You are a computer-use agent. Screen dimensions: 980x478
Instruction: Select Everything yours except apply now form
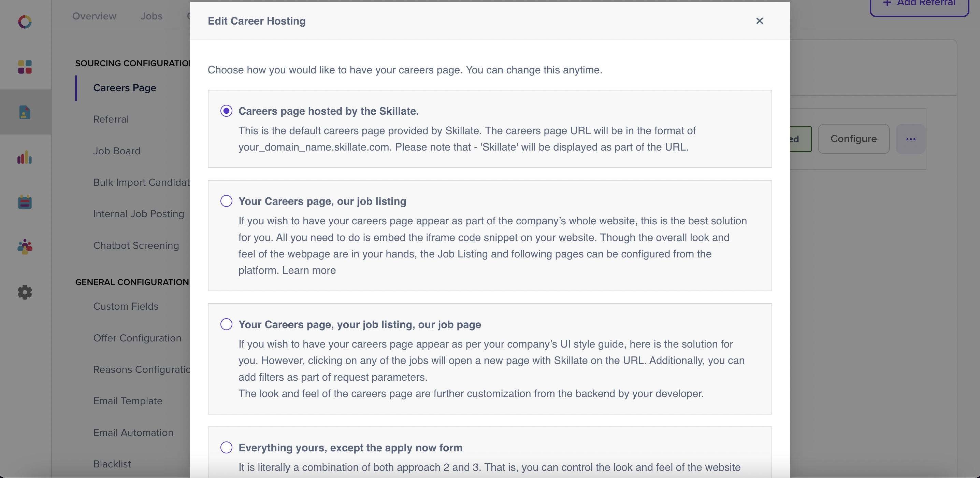tap(226, 448)
